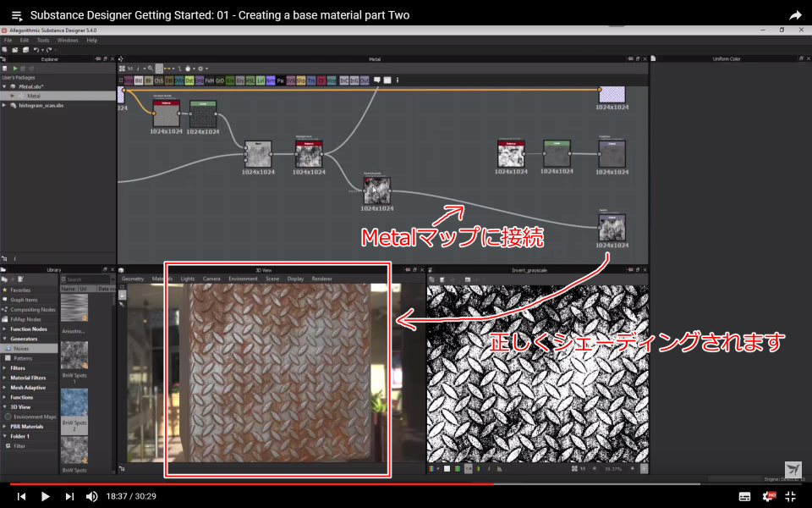Toggle YouTube subtitles captions button

point(744,497)
